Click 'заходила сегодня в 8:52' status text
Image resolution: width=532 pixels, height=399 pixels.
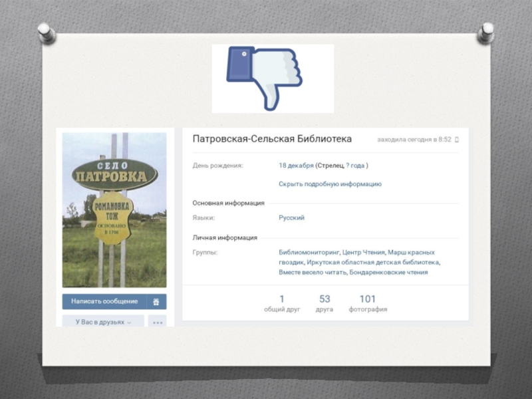click(x=414, y=140)
